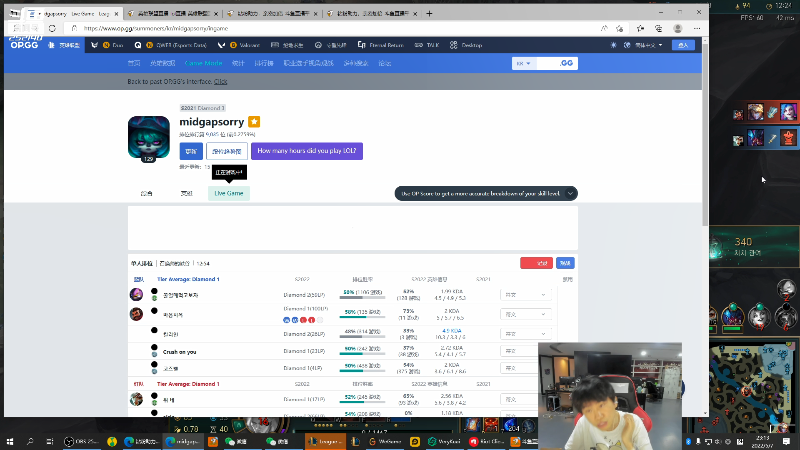Viewport: 800px width, 450px height.
Task: Open the language selector dropdown
Action: [x=644, y=45]
